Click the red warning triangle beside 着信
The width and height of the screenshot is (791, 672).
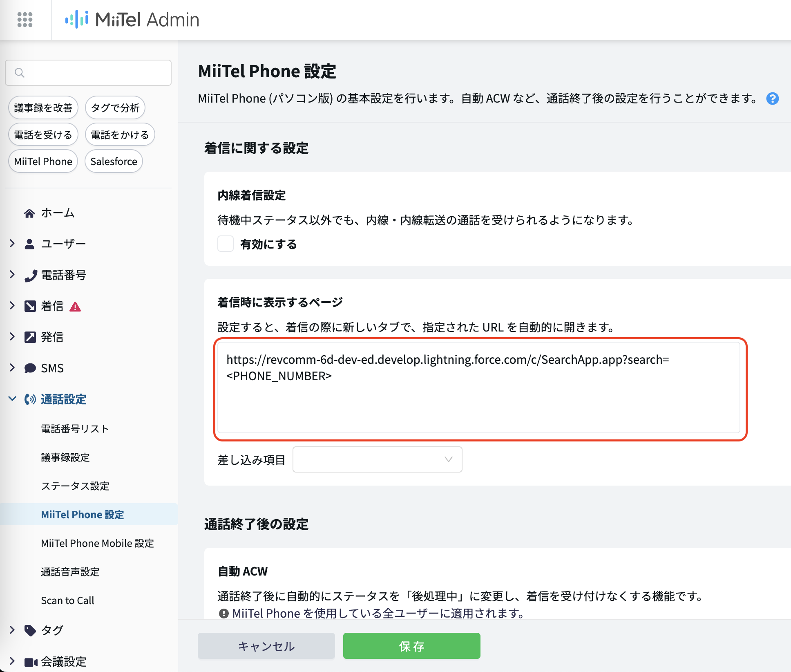75,307
